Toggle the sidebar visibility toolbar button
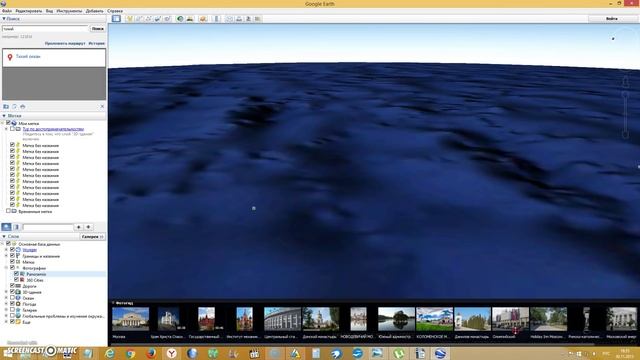640x360 pixels. tap(116, 19)
